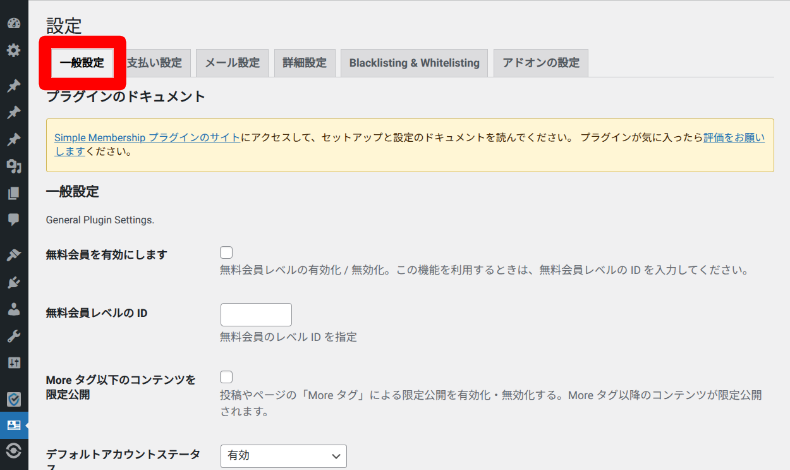The height and width of the screenshot is (470, 790).
Task: Switch to the メール設定 tab
Action: (x=232, y=63)
